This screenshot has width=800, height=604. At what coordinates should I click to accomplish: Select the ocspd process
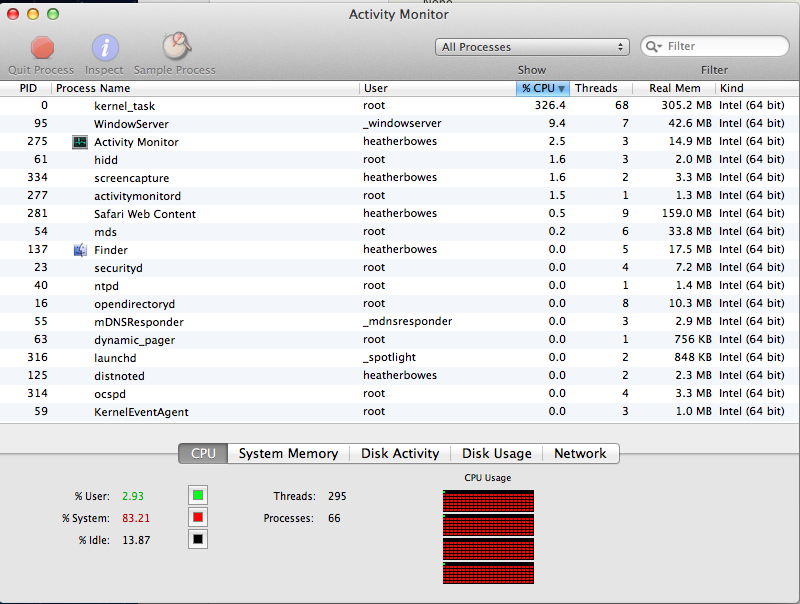(110, 394)
